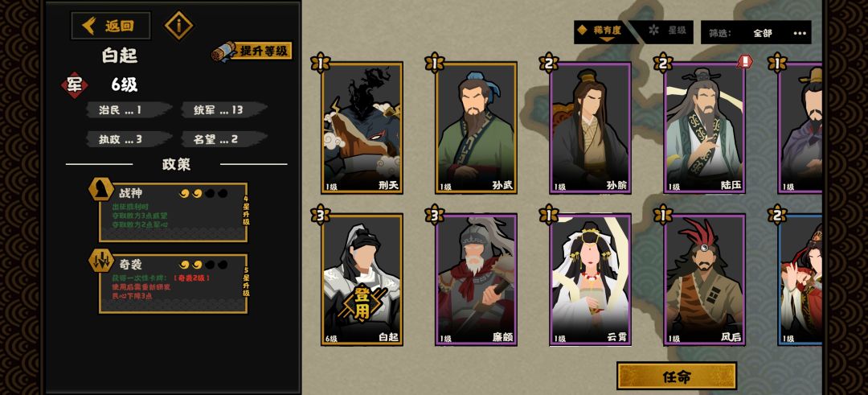This screenshot has width=868, height=395.
Task: Click 提升等级 level up button
Action: click(264, 51)
